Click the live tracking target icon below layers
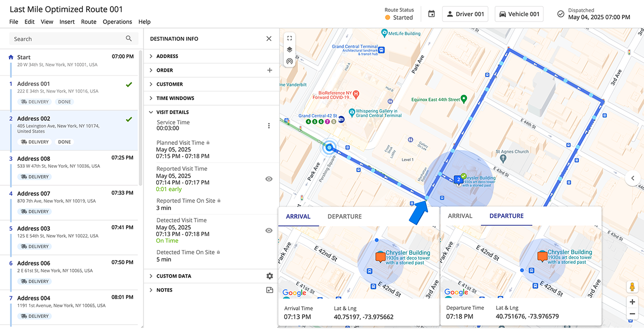The height and width of the screenshot is (329, 644). pos(289,61)
